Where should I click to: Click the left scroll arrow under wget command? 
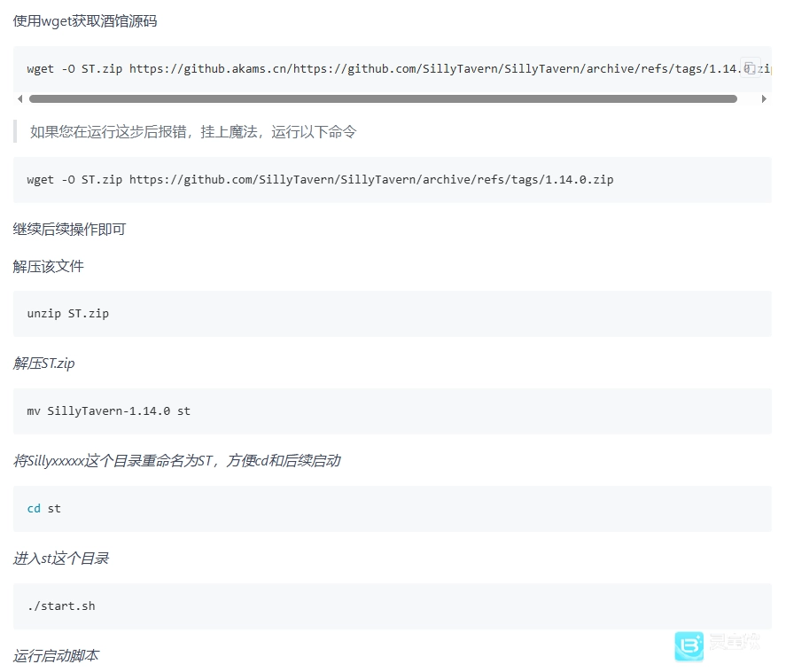point(20,99)
